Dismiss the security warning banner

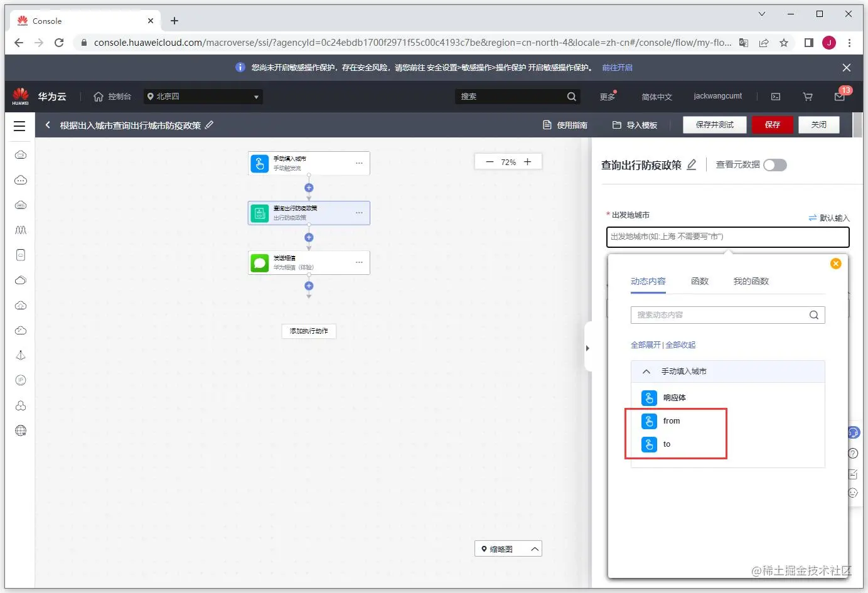point(847,68)
